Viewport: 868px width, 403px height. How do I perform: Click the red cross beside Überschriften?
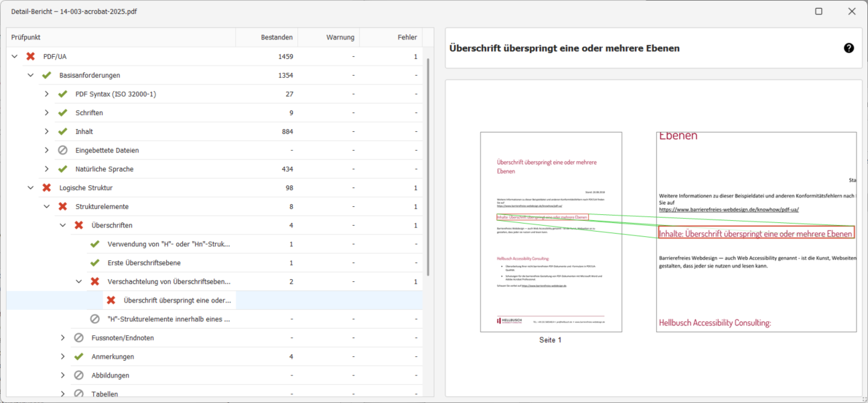click(78, 225)
